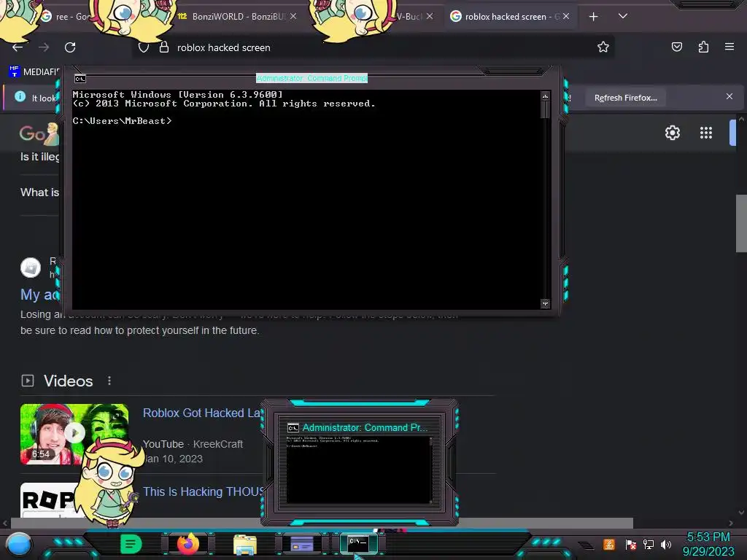Screen dimensions: 747x560
Task: Open the MEDIAFIRE bookmark
Action: point(34,72)
